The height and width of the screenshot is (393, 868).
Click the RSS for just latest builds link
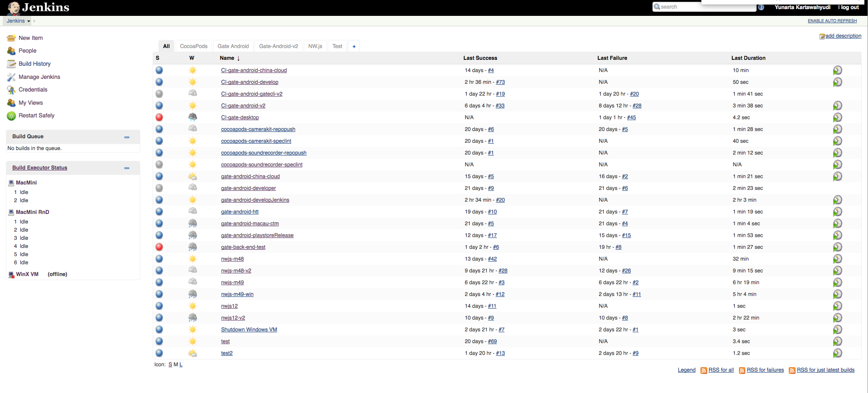pos(825,370)
